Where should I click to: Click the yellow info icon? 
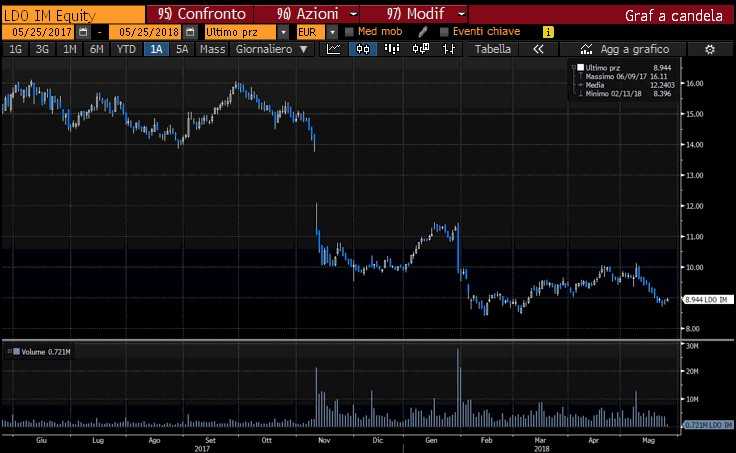point(548,32)
